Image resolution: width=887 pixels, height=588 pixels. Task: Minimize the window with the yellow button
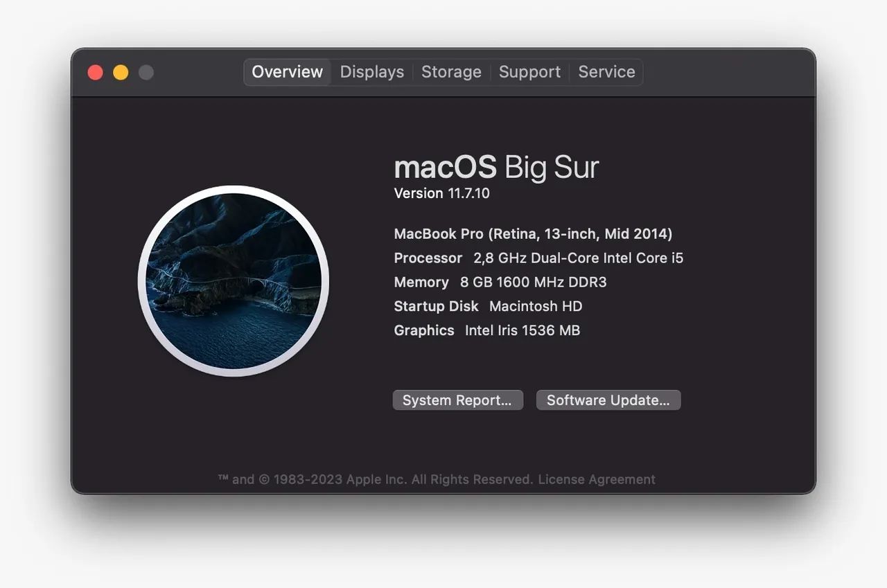click(x=121, y=71)
